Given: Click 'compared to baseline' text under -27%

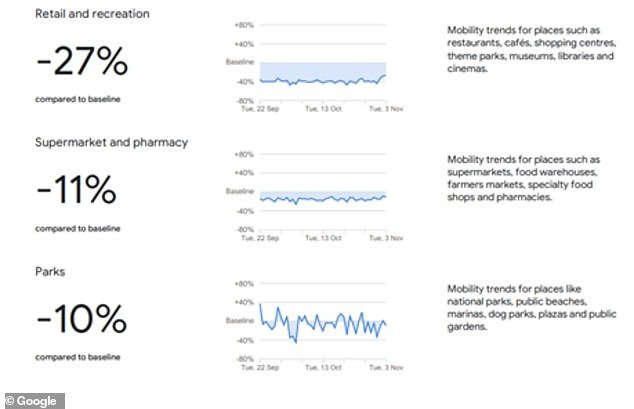Looking at the screenshot, I should (x=78, y=99).
